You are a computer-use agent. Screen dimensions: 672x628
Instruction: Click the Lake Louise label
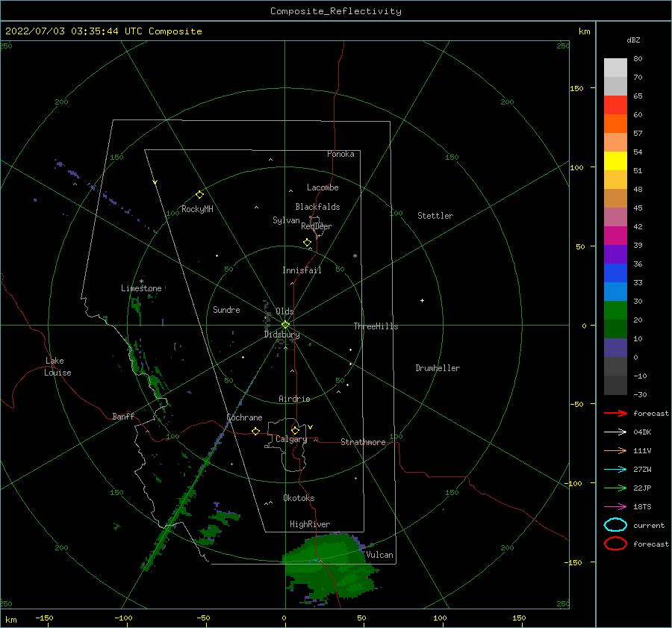click(x=57, y=367)
